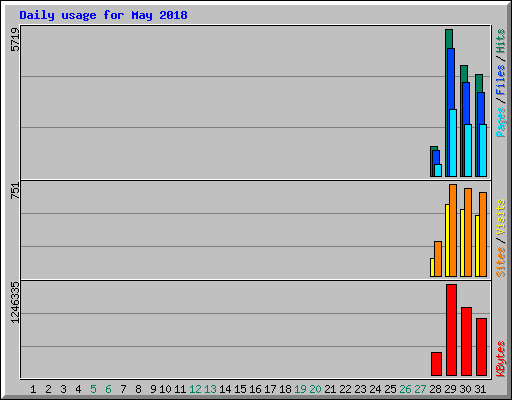Select the yellow Visits bar for day 29
The height and width of the screenshot is (400, 512).
click(x=447, y=240)
